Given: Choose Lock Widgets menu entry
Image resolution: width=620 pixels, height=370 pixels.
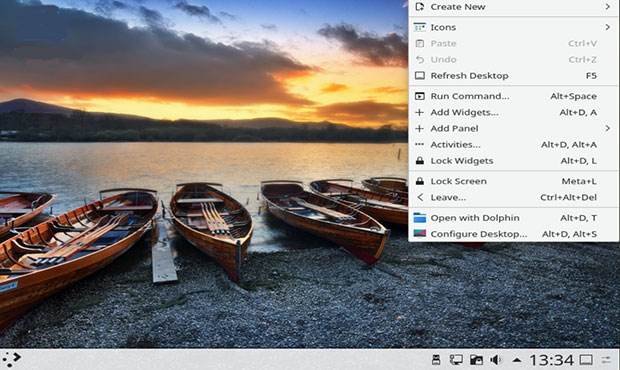Looking at the screenshot, I should pos(513,160).
